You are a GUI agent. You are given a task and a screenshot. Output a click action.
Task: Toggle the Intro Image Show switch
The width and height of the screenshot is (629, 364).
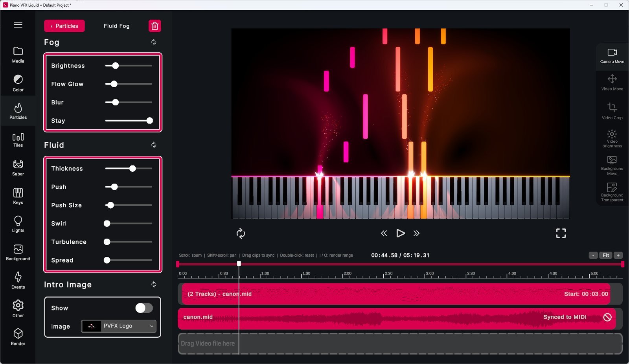(x=144, y=308)
